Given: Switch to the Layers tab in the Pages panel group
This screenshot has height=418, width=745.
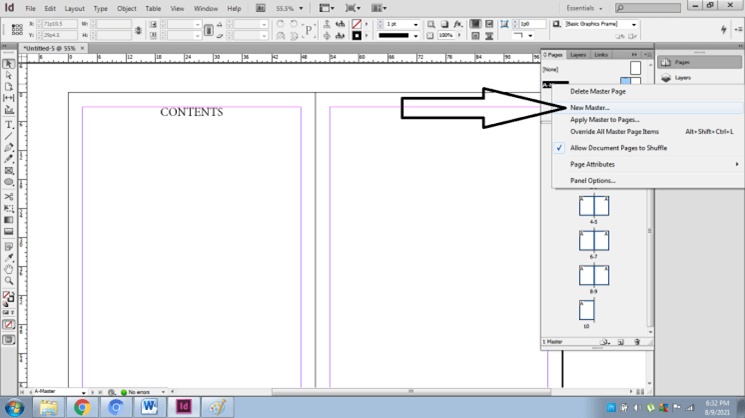Looking at the screenshot, I should [x=578, y=55].
